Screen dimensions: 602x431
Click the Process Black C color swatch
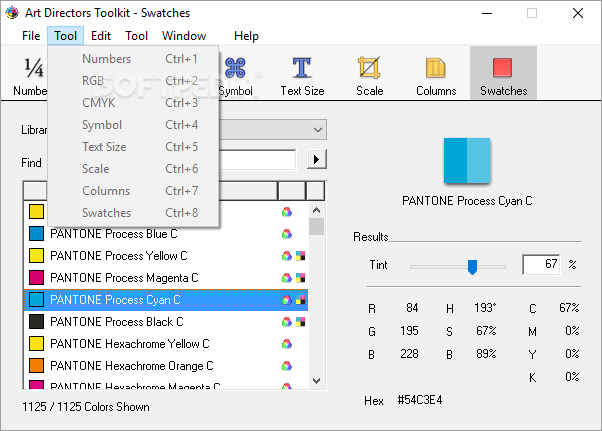[x=36, y=321]
